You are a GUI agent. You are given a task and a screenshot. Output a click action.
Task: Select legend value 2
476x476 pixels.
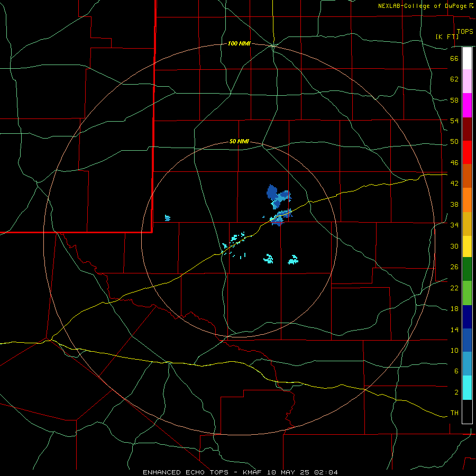(456, 392)
